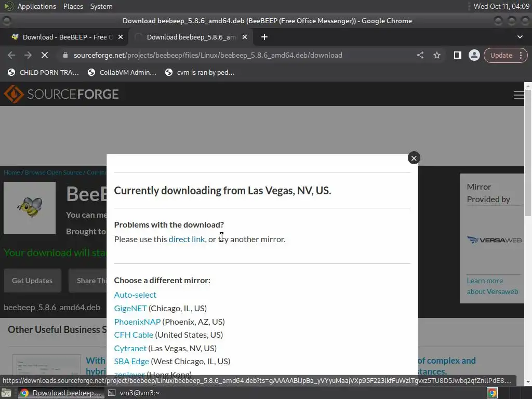Image resolution: width=532 pixels, height=399 pixels.
Task: Go back to previous page
Action: 11,55
